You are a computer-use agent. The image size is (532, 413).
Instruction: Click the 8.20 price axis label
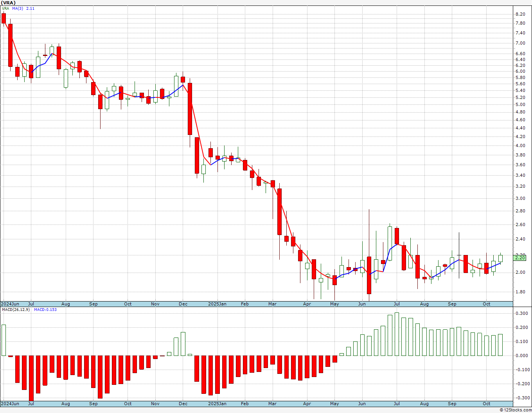pos(520,14)
